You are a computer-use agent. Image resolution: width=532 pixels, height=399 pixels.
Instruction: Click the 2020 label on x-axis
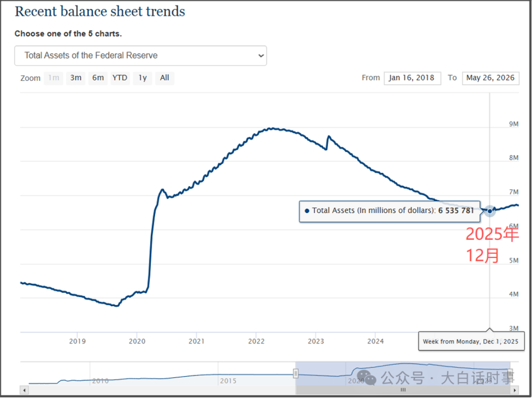(x=137, y=341)
